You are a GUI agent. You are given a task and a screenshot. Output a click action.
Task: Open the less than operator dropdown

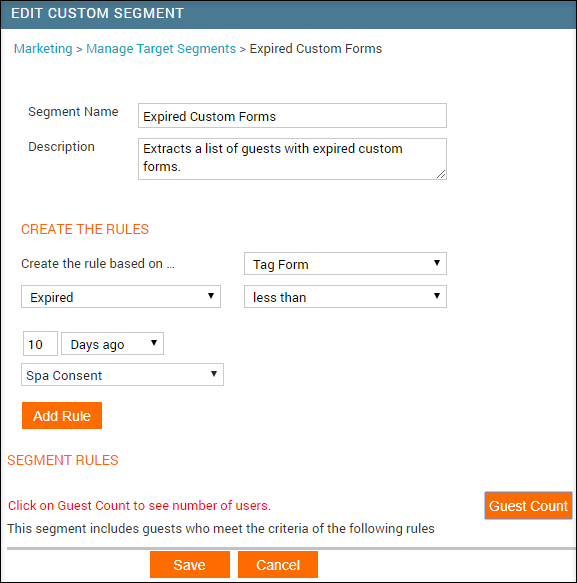(x=345, y=297)
